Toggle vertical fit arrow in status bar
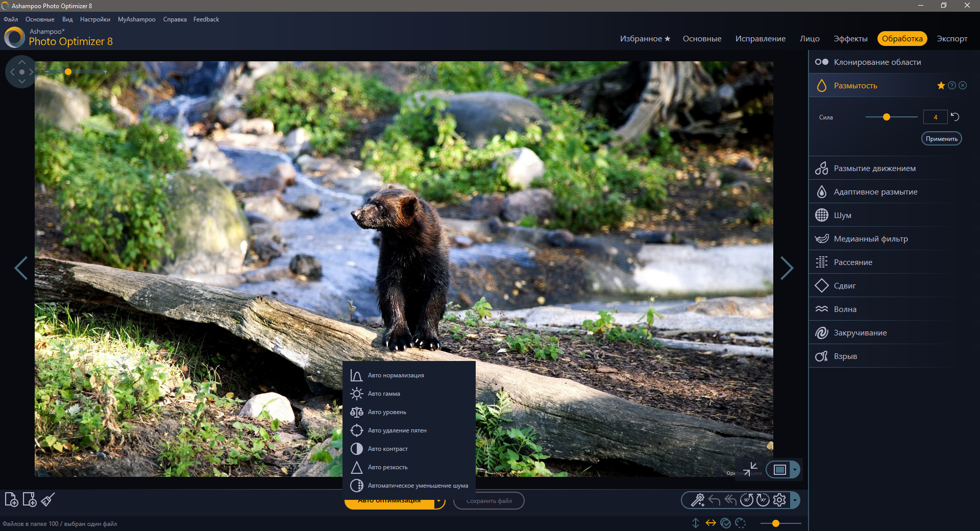The image size is (980, 531). pos(695,523)
